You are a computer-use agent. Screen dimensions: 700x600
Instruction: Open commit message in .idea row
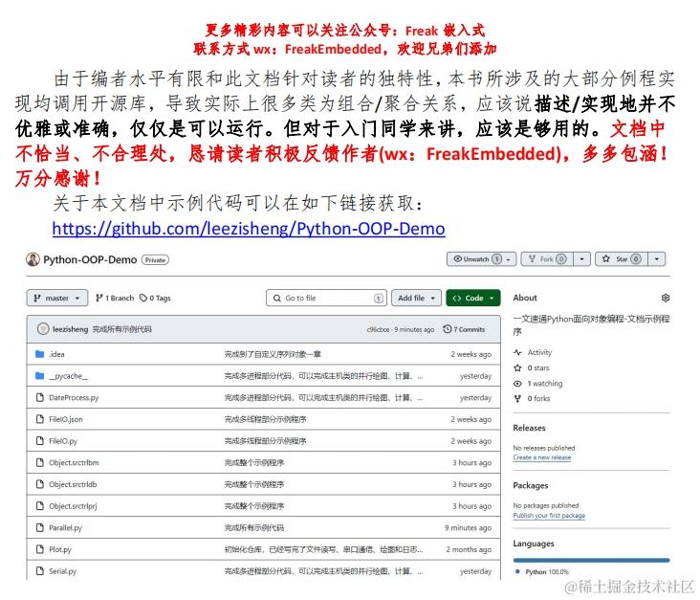point(273,354)
